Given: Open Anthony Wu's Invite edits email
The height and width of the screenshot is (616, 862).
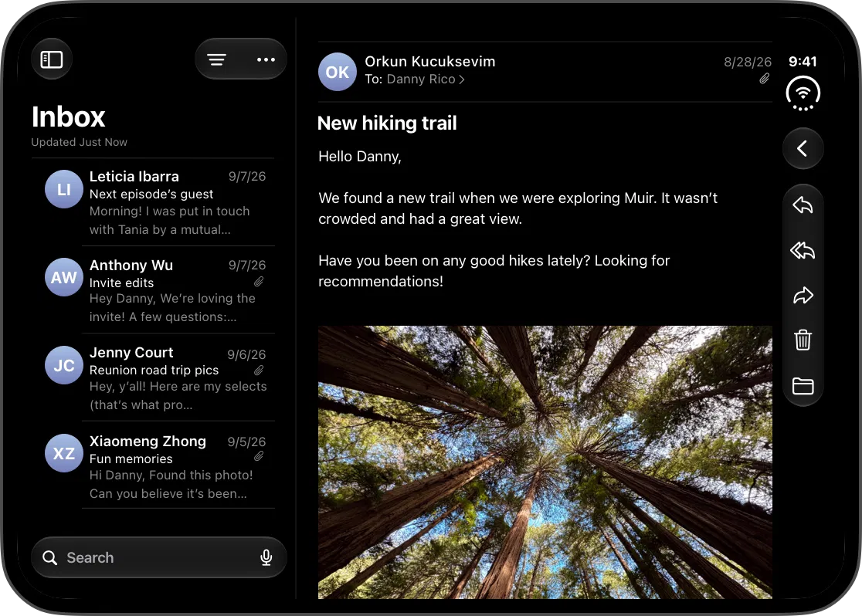Looking at the screenshot, I should pyautogui.click(x=154, y=290).
